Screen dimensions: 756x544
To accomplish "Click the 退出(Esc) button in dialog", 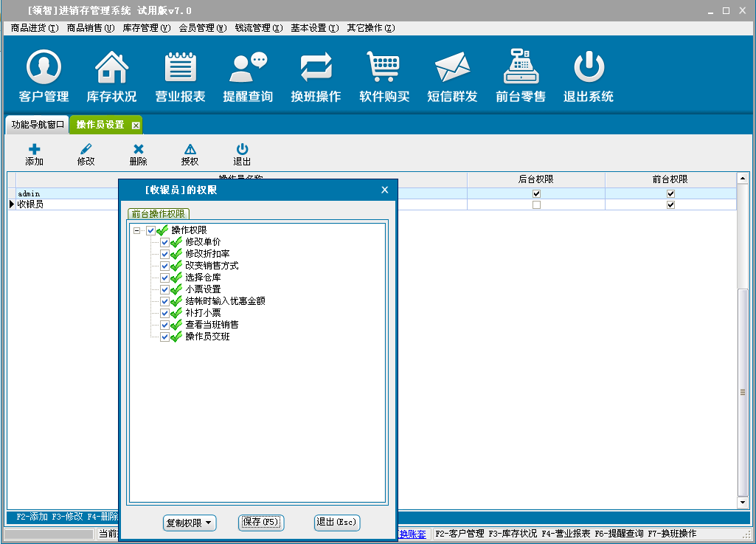I will 336,522.
